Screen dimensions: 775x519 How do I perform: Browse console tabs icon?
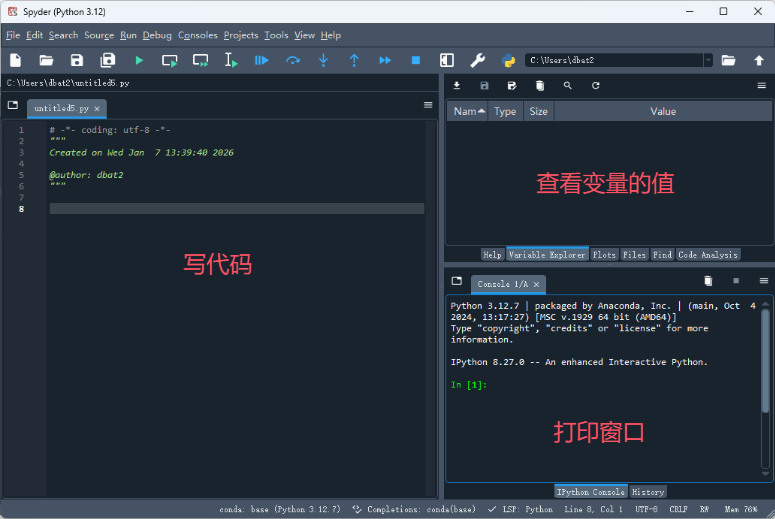point(457,281)
